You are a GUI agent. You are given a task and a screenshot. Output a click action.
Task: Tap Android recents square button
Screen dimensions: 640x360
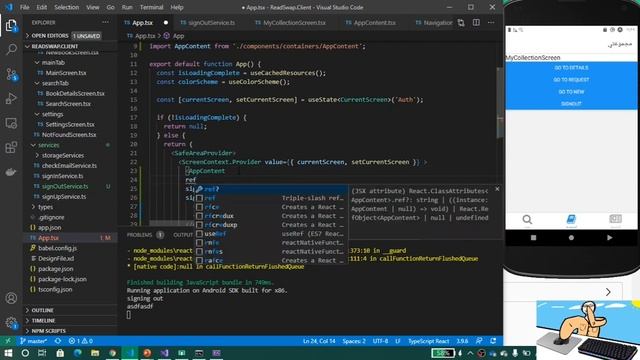pos(533,238)
